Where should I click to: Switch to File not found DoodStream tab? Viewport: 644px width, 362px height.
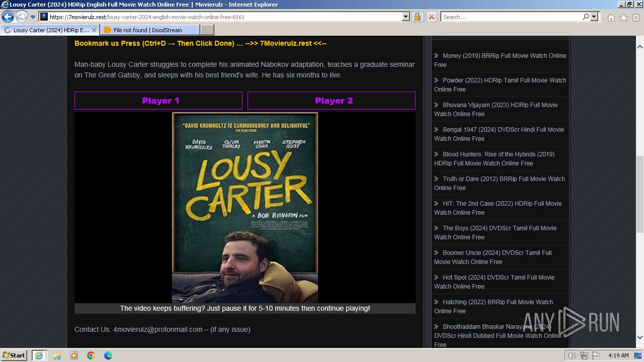(149, 30)
